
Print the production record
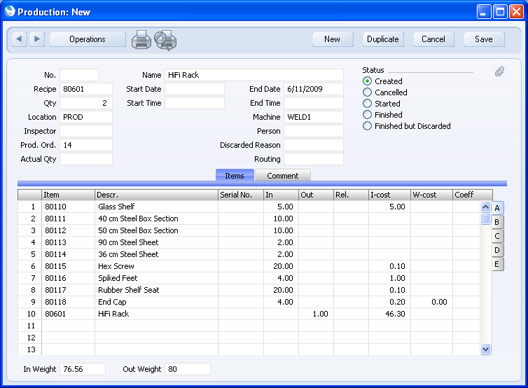tap(141, 40)
